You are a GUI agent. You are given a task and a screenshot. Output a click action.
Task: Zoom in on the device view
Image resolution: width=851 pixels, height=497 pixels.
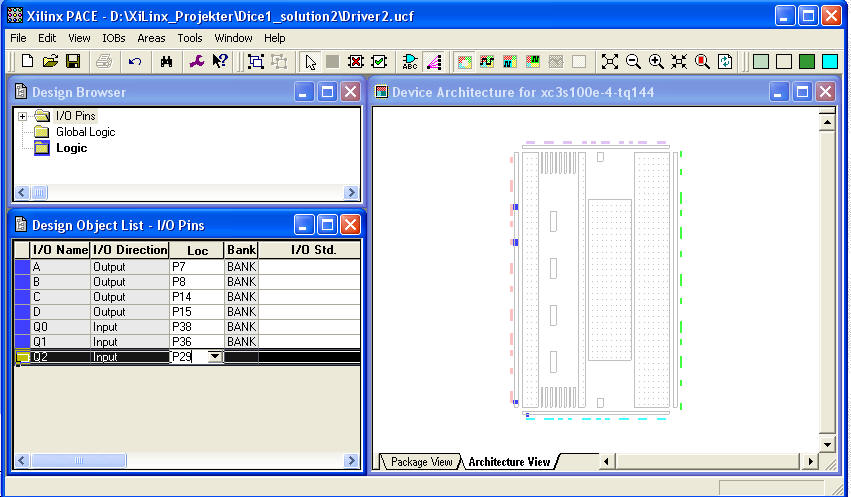tap(656, 61)
